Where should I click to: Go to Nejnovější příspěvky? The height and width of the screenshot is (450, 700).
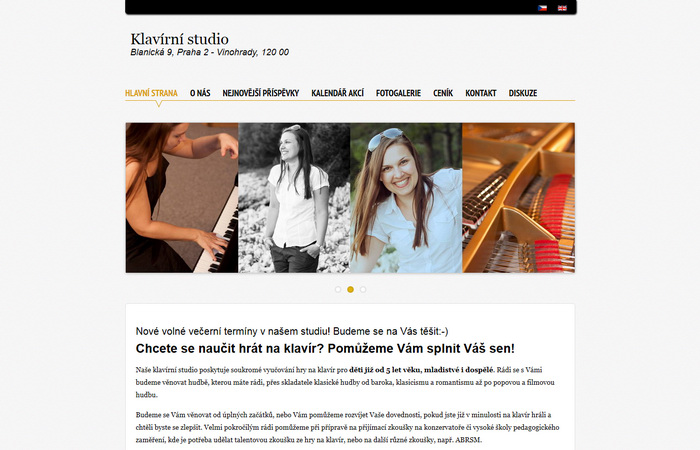[261, 93]
